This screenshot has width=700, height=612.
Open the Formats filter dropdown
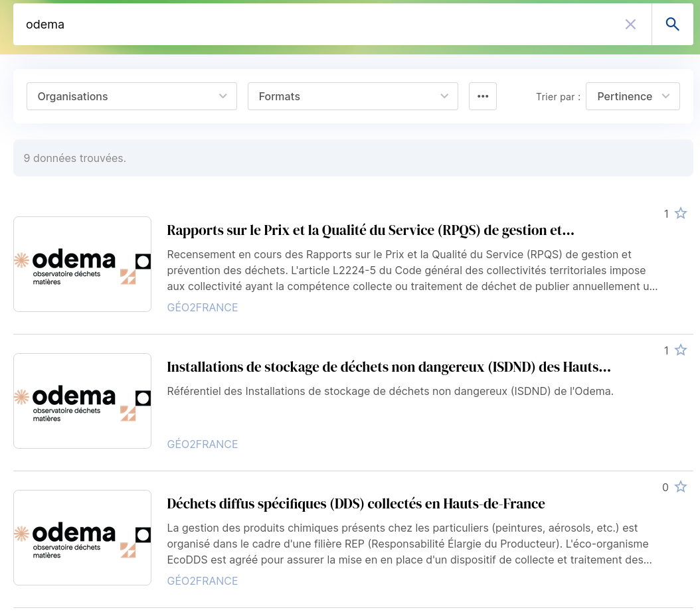353,96
